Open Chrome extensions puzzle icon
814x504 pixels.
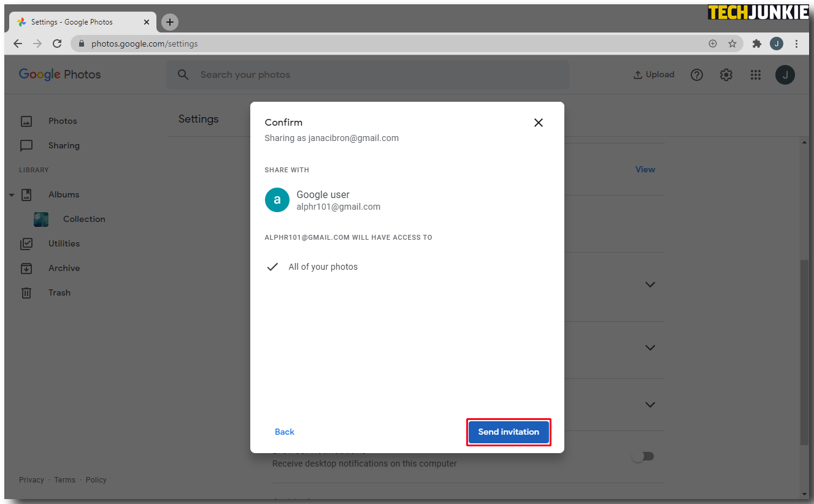tap(757, 44)
